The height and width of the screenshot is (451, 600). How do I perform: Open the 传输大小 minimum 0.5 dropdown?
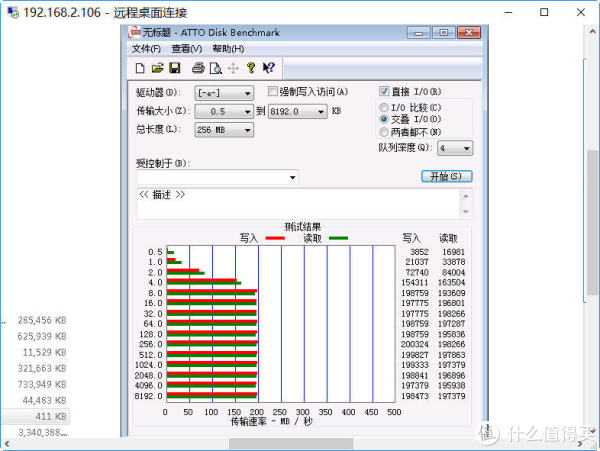point(224,111)
